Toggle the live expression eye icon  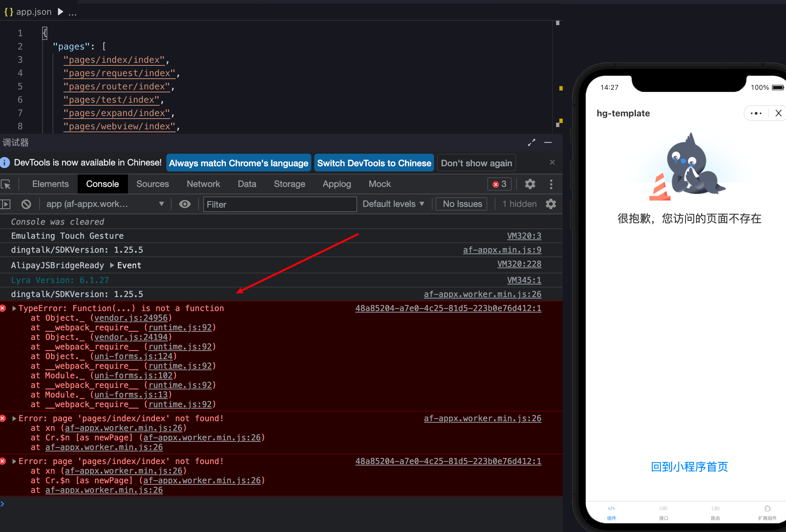pos(184,204)
